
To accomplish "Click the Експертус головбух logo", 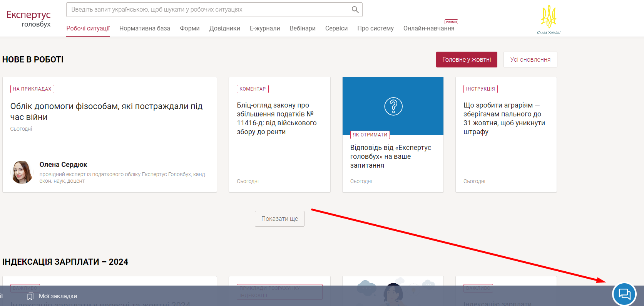I will click(x=28, y=18).
